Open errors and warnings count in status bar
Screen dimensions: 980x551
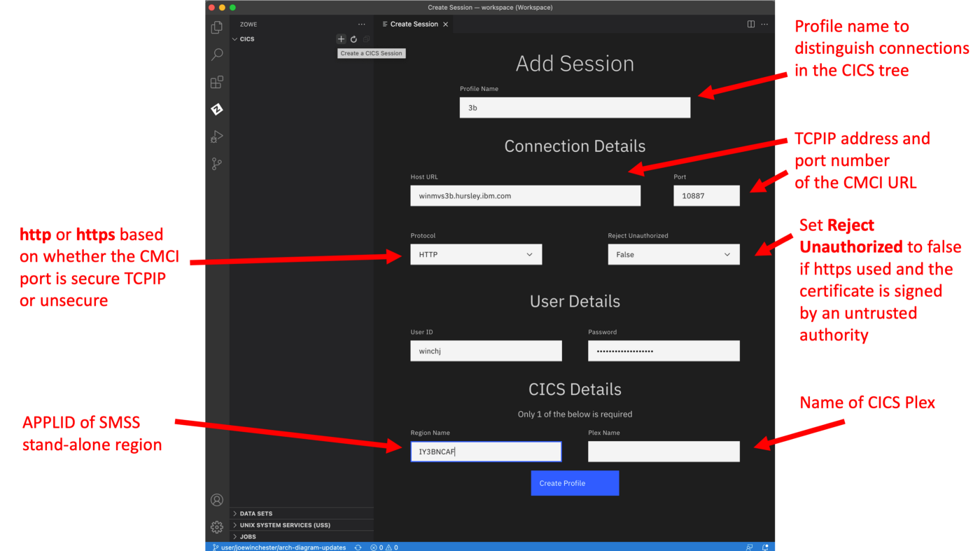point(384,547)
